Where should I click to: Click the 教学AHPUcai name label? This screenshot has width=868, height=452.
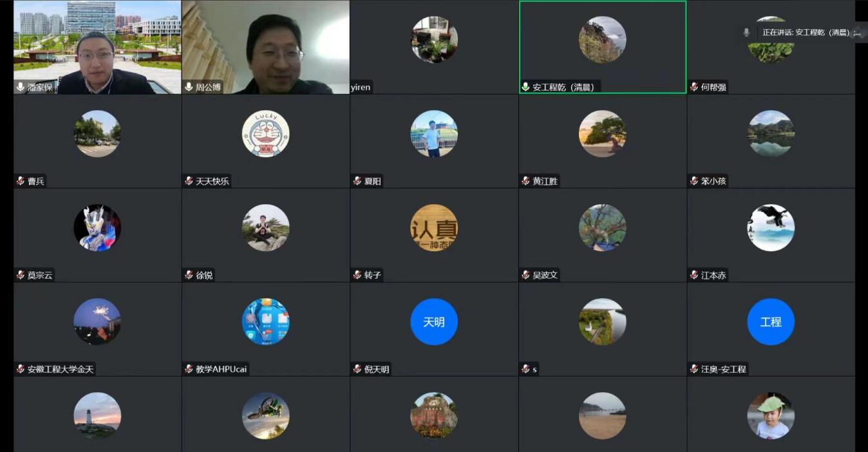pyautogui.click(x=221, y=369)
